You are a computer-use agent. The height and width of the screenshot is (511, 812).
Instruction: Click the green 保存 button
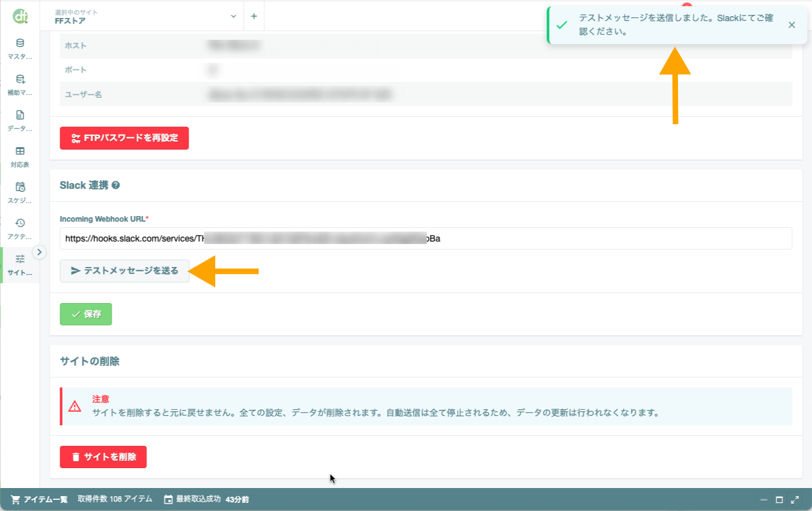click(86, 314)
